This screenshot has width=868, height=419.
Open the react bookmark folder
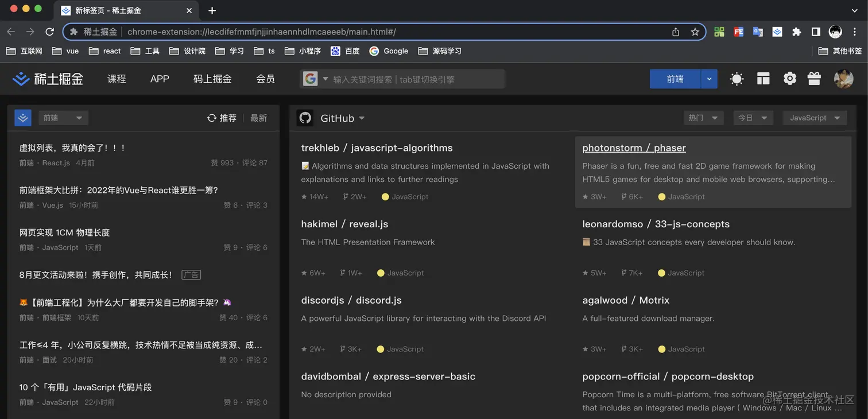pyautogui.click(x=105, y=51)
